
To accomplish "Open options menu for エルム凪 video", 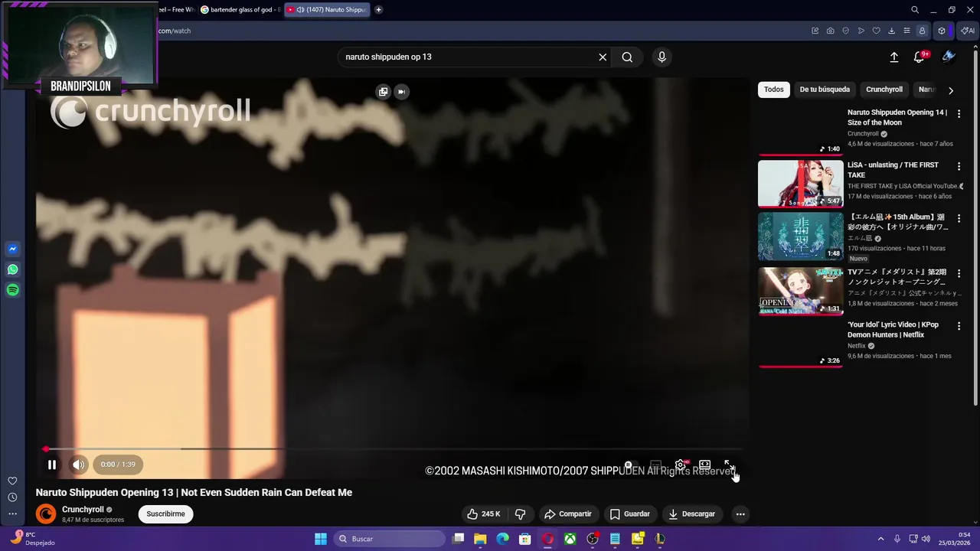I will (x=959, y=218).
